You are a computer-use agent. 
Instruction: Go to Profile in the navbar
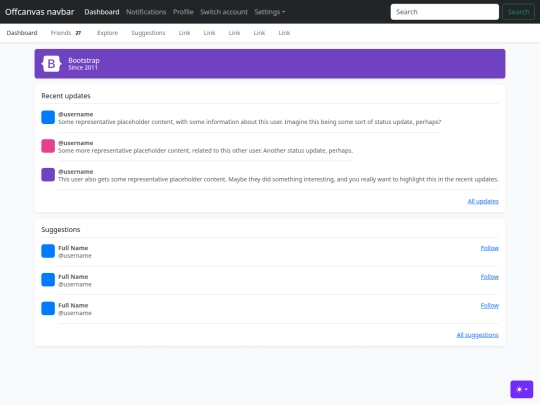click(183, 12)
